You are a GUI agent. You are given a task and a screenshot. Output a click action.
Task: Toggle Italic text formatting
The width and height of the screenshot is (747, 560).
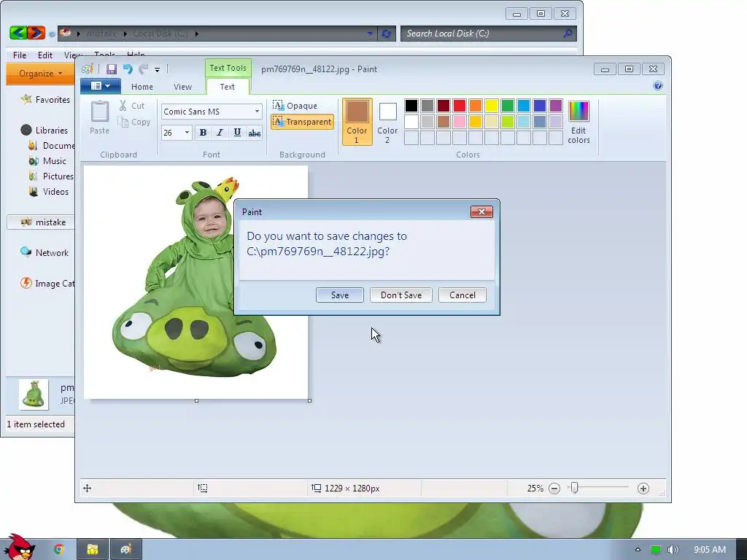click(220, 133)
